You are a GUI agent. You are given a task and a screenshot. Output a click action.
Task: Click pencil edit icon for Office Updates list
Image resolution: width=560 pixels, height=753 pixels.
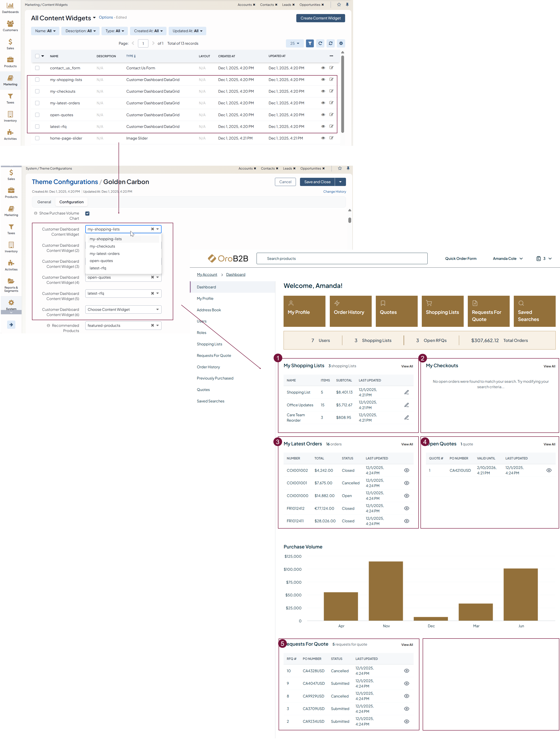pyautogui.click(x=406, y=405)
